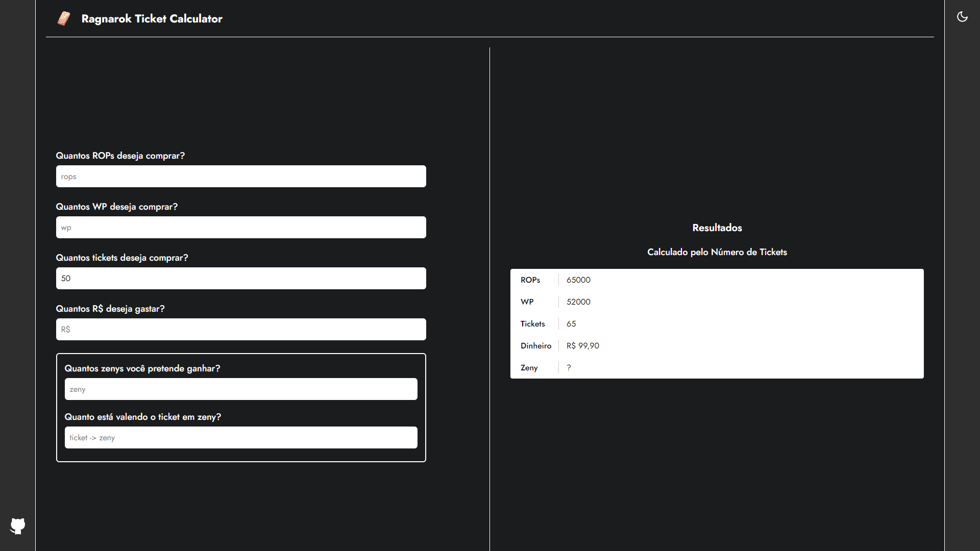Screen dimensions: 980x551
Task: Click the Resultados heading
Action: tap(717, 228)
